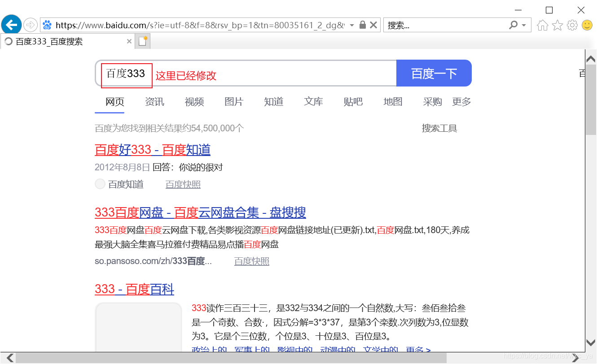Click the smiley feedback icon
The height and width of the screenshot is (364, 597).
(587, 25)
